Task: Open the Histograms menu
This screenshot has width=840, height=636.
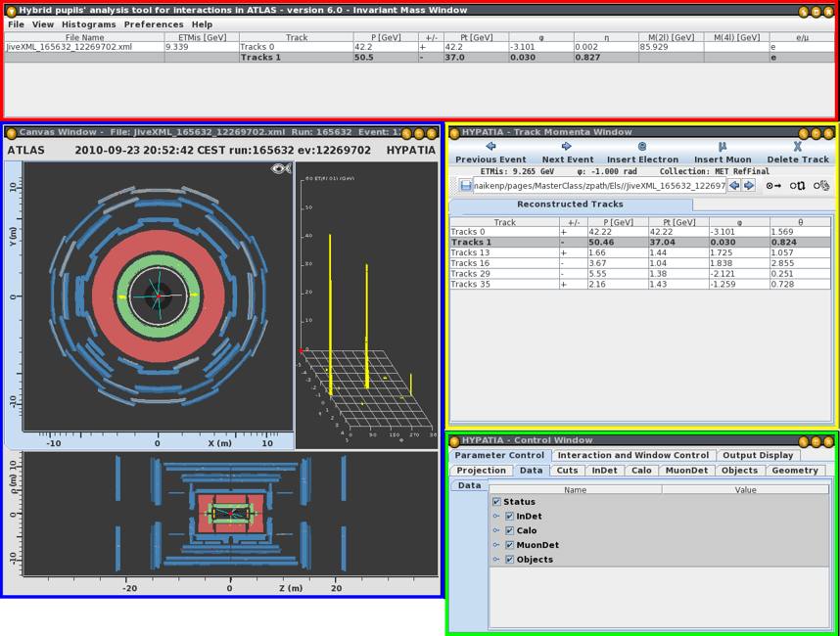Action: click(x=88, y=24)
